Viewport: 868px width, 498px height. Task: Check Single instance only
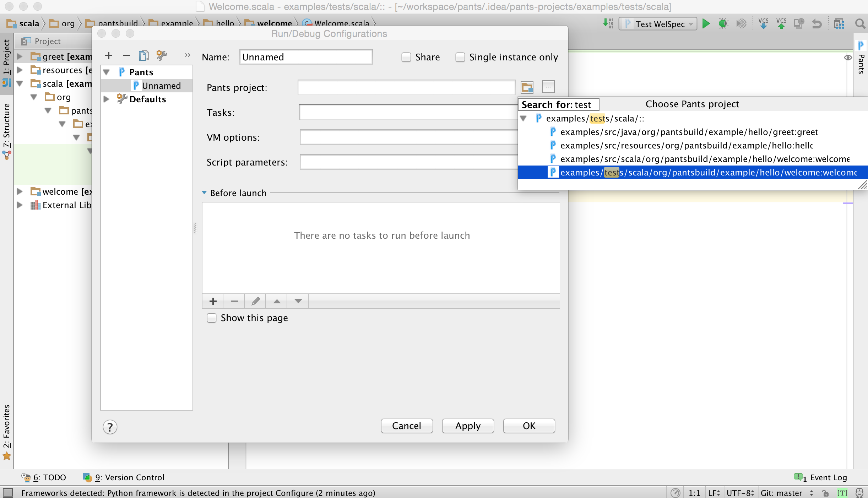pyautogui.click(x=460, y=57)
